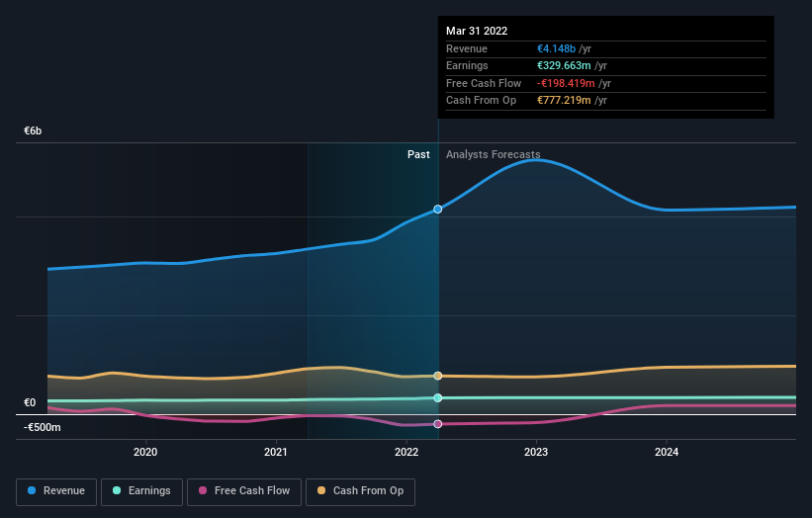Click the -€500m y-axis label
Image resolution: width=812 pixels, height=518 pixels.
[x=42, y=427]
